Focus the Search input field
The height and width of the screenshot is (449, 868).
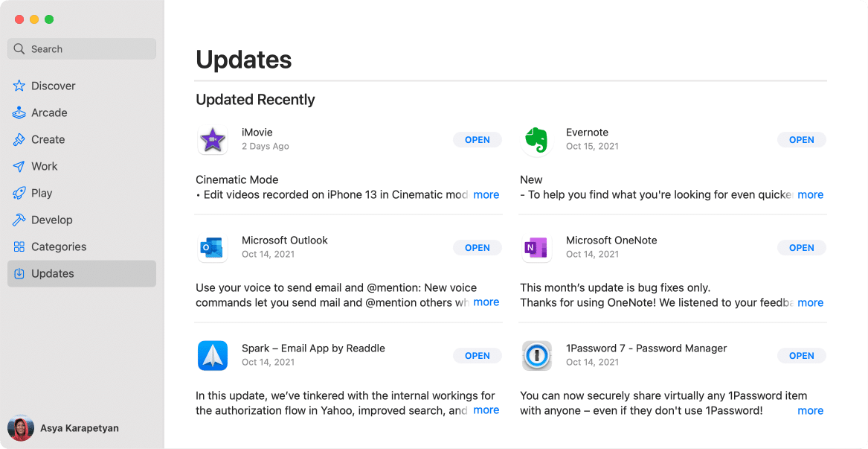pos(89,49)
